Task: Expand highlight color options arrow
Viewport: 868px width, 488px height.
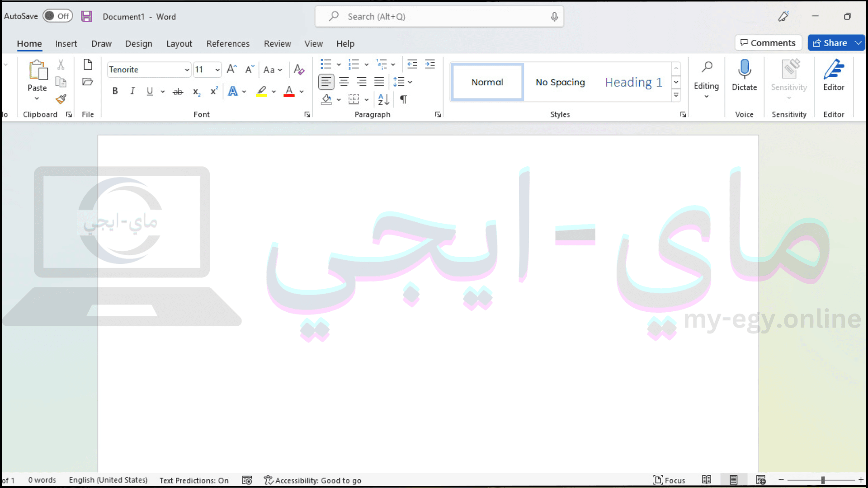Action: (x=274, y=92)
